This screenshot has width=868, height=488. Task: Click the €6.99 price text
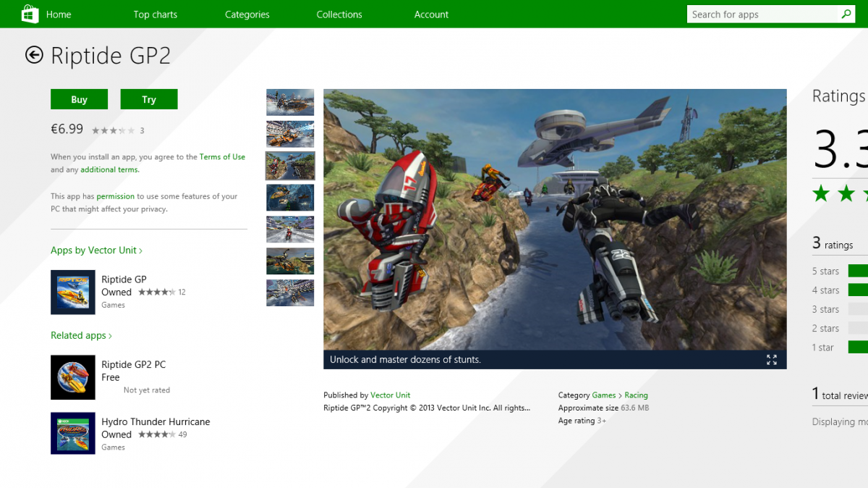(67, 129)
